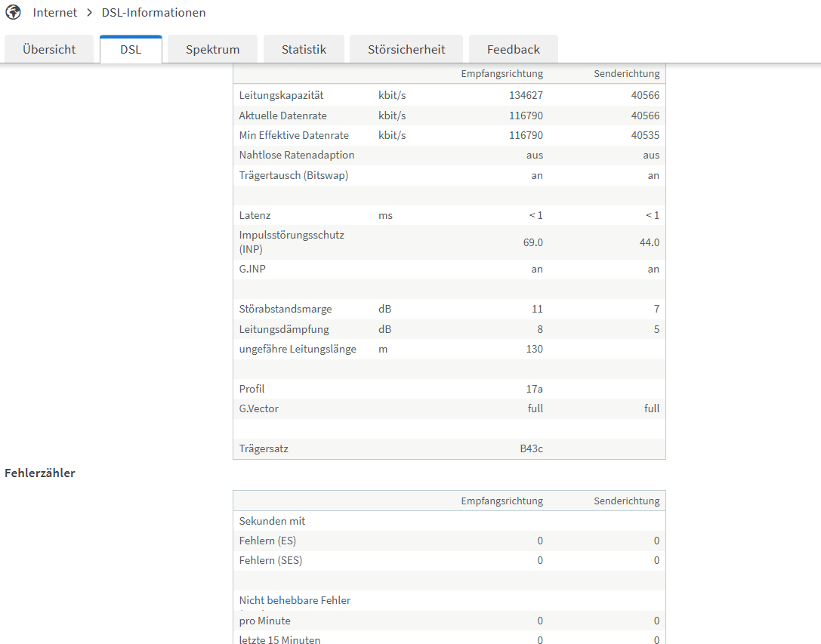Click the Nahtlose Ratenadaption label

[x=297, y=155]
